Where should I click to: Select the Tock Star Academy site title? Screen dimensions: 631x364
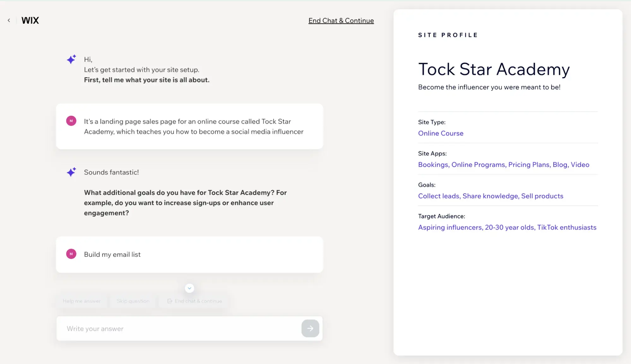[494, 69]
